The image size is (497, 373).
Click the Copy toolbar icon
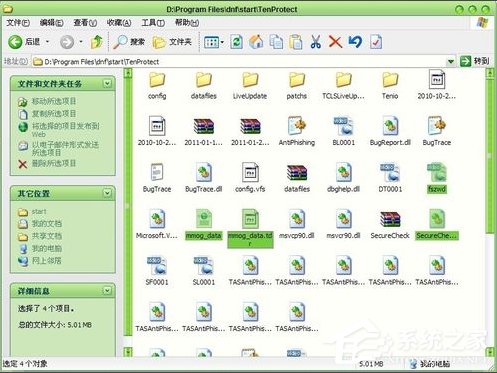276,42
